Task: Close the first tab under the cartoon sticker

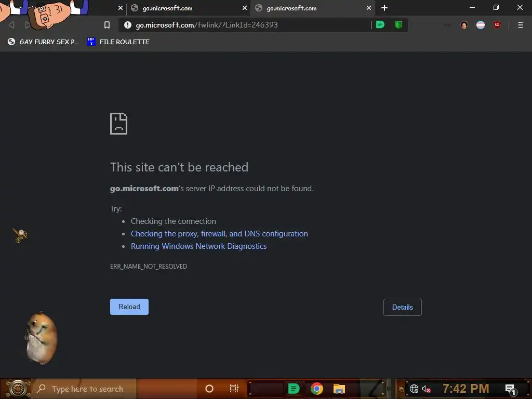Action: tap(121, 8)
